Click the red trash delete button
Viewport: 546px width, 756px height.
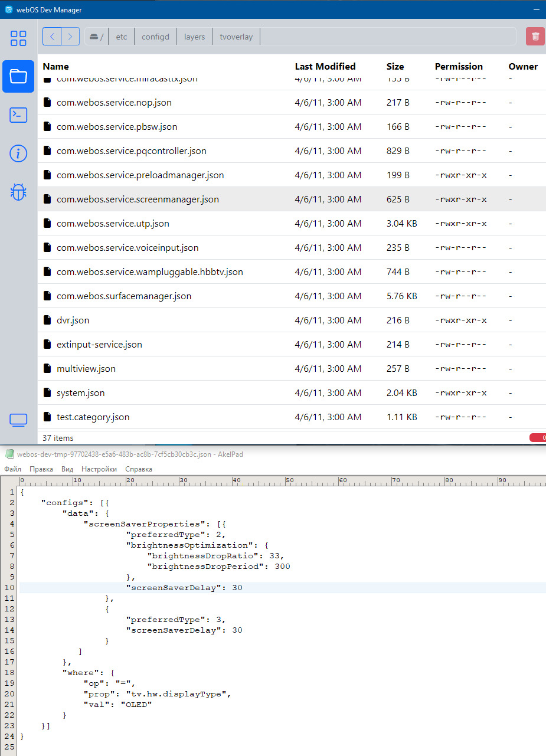(x=535, y=37)
